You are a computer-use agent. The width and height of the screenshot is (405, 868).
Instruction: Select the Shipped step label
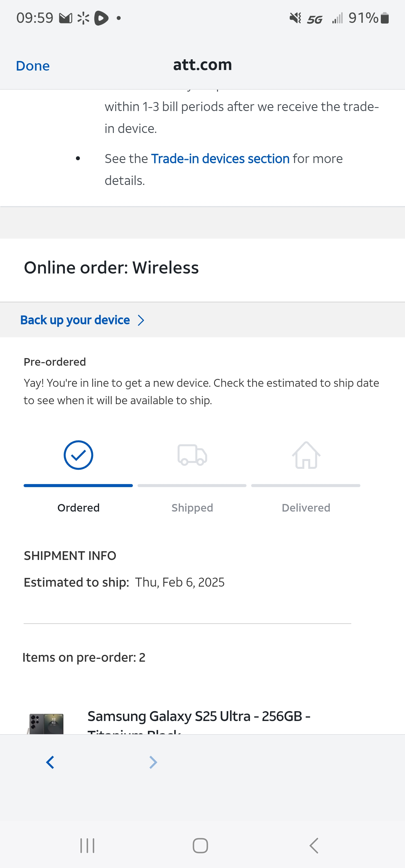[192, 508]
